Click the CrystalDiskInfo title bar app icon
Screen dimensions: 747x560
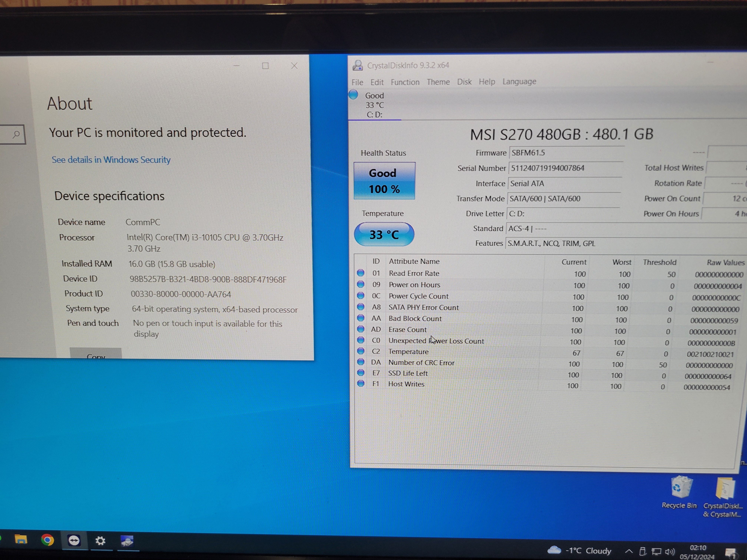pyautogui.click(x=358, y=65)
